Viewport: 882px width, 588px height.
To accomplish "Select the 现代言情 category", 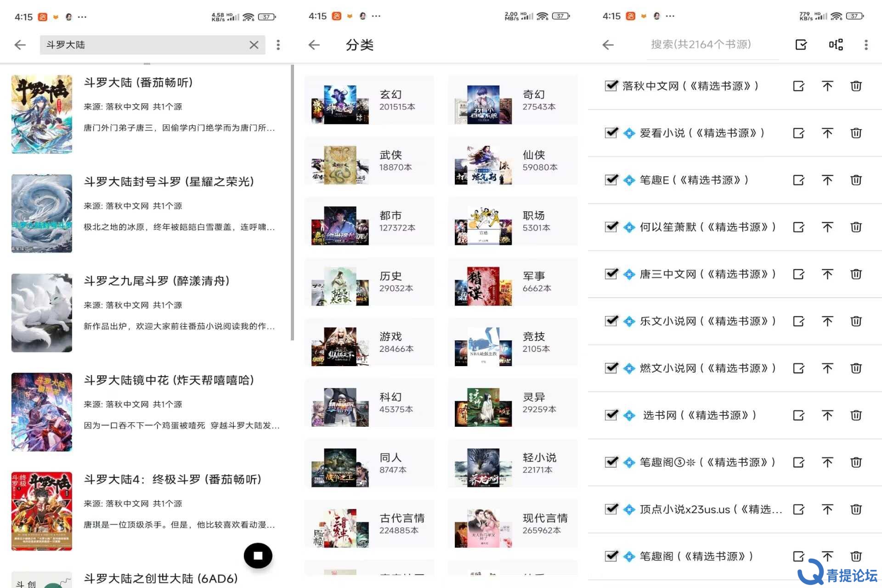I will point(513,524).
